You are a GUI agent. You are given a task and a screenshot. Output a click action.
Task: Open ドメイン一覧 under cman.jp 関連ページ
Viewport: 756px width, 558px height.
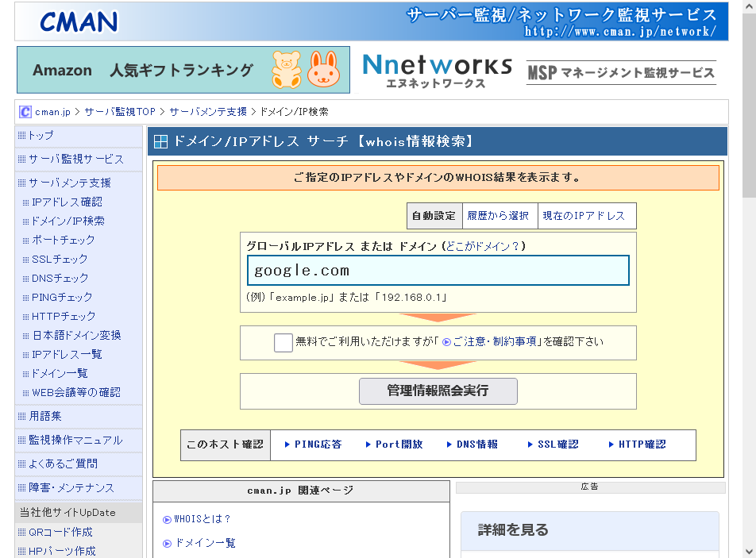(x=204, y=543)
